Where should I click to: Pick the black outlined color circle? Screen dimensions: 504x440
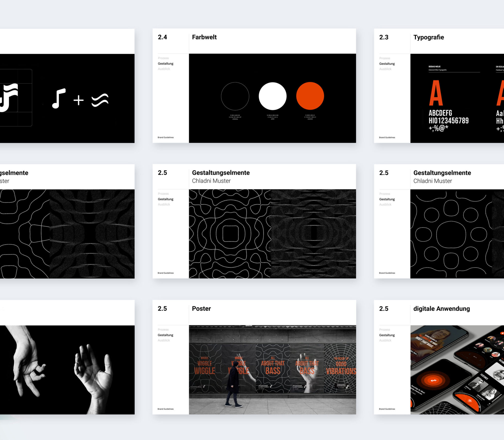pos(235,96)
